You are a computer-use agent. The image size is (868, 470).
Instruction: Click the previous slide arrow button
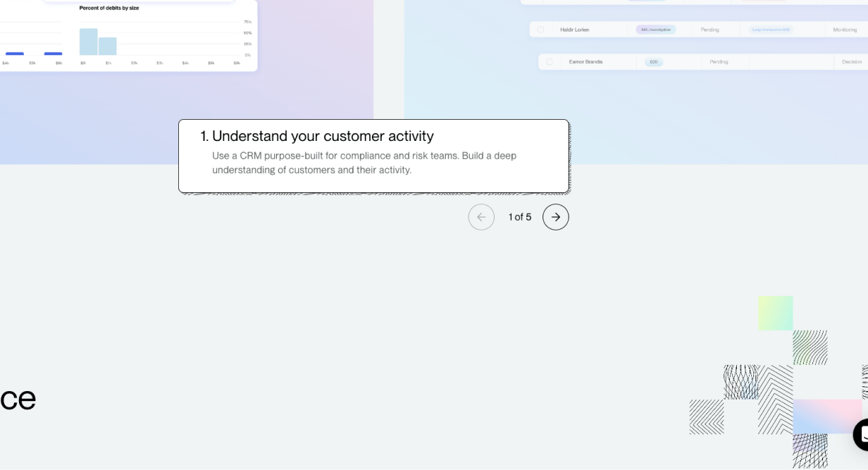point(481,217)
